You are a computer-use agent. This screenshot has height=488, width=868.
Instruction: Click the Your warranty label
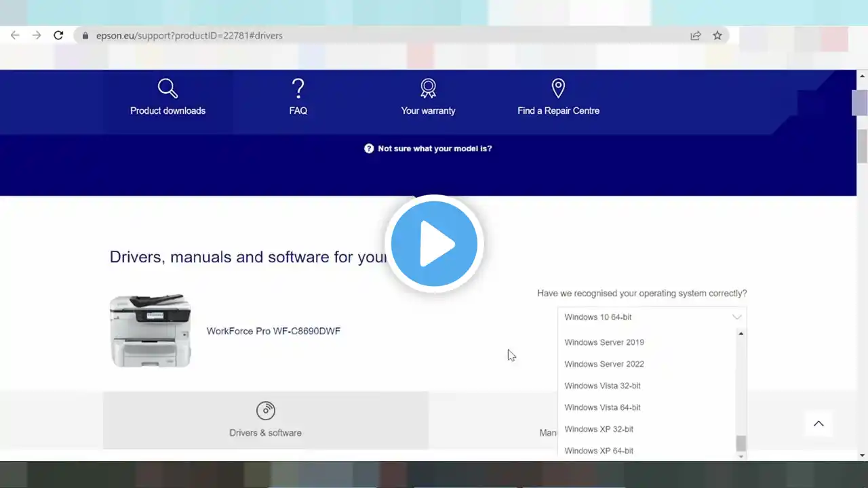click(x=428, y=110)
